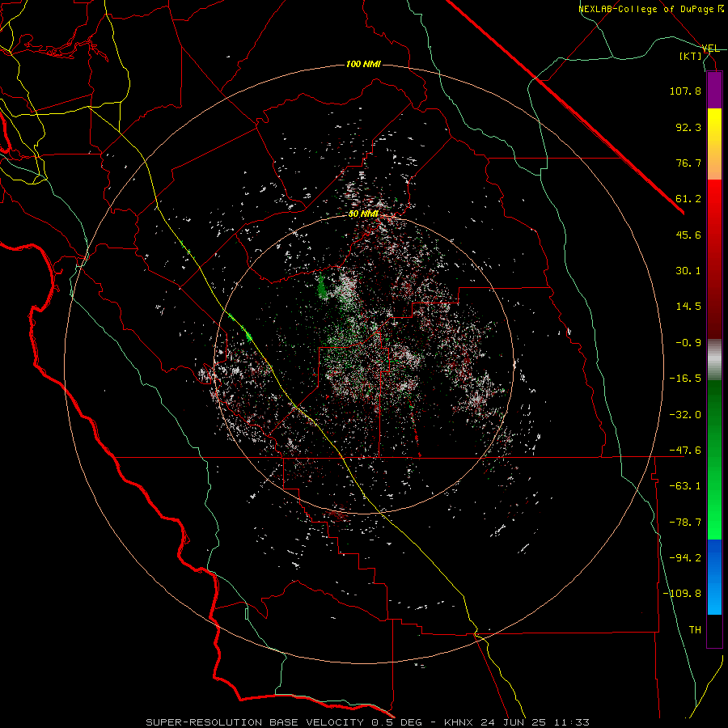Click the -109.8 velocity scale value
Viewport: 728px width, 728px height.
(x=683, y=594)
